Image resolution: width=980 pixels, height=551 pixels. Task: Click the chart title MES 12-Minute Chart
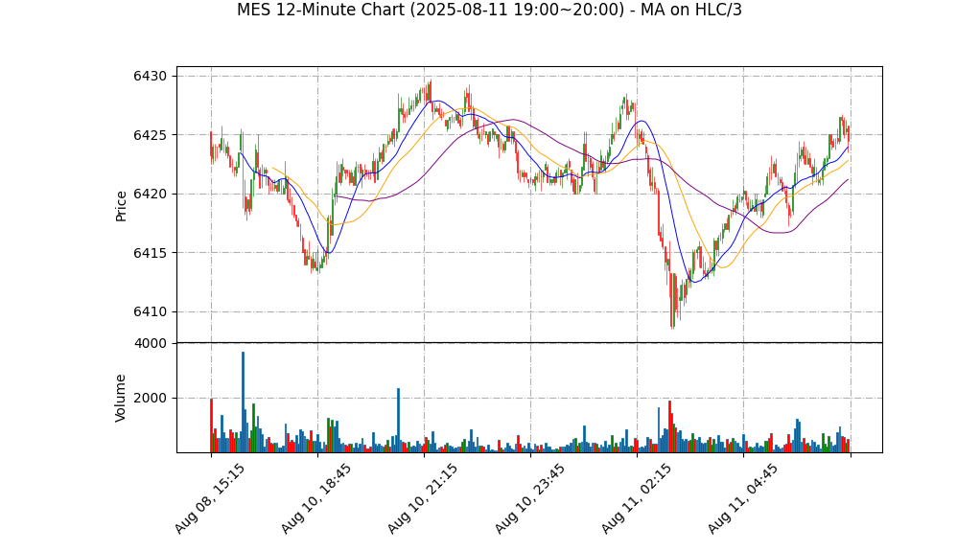pyautogui.click(x=489, y=10)
